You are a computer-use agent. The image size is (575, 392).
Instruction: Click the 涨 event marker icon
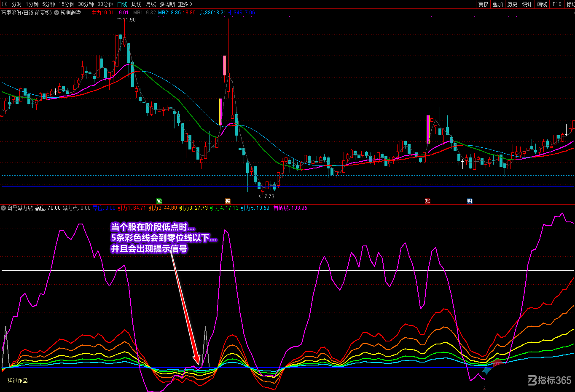[x=427, y=201]
